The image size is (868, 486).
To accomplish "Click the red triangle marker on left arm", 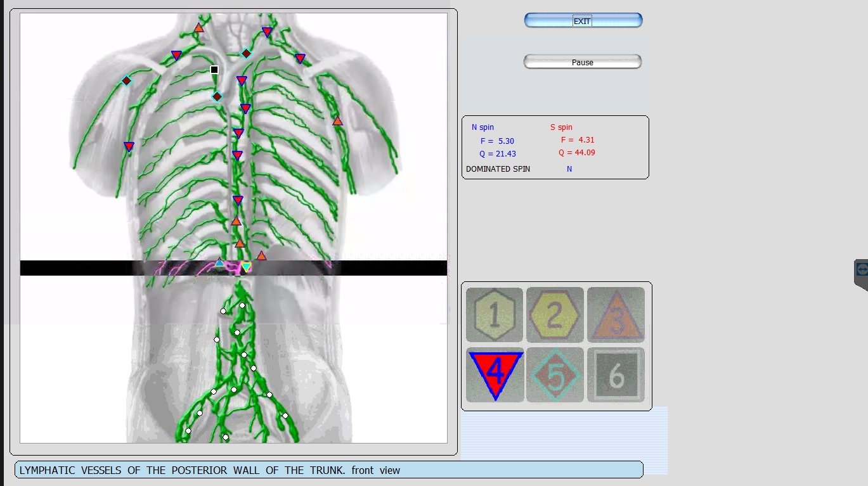I will point(129,147).
